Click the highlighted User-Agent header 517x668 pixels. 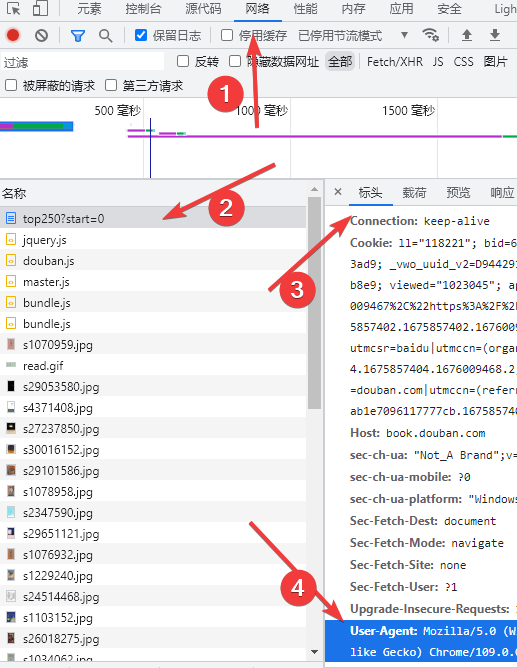pos(421,641)
